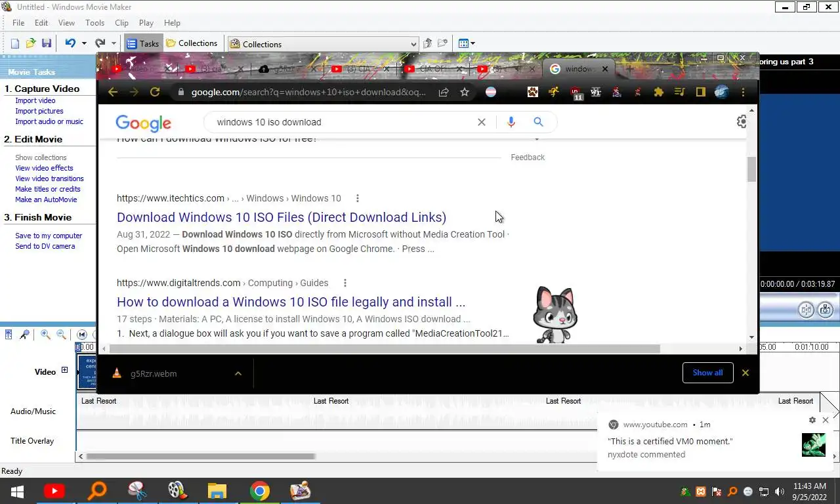
Task: Click Chrome reload button
Action: point(155,92)
